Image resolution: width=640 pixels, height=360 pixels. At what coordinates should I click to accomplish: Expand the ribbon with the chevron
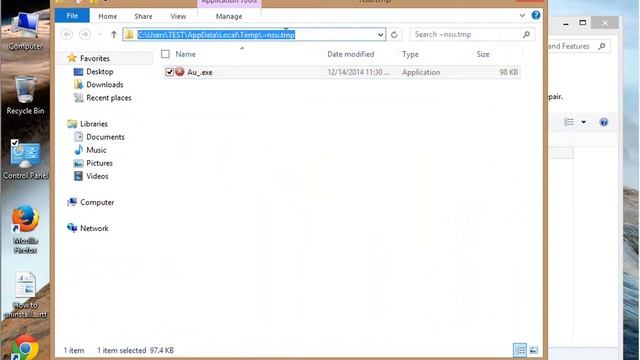pyautogui.click(x=522, y=16)
